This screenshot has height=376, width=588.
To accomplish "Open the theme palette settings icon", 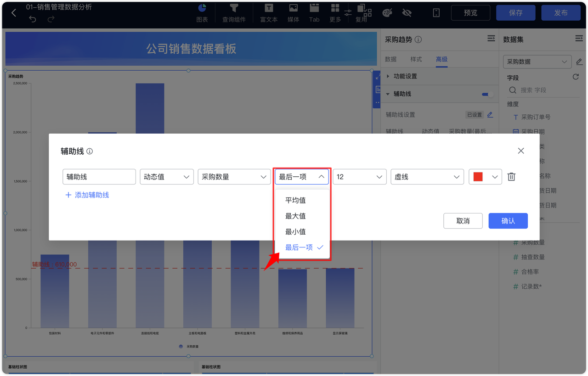I will tap(387, 12).
